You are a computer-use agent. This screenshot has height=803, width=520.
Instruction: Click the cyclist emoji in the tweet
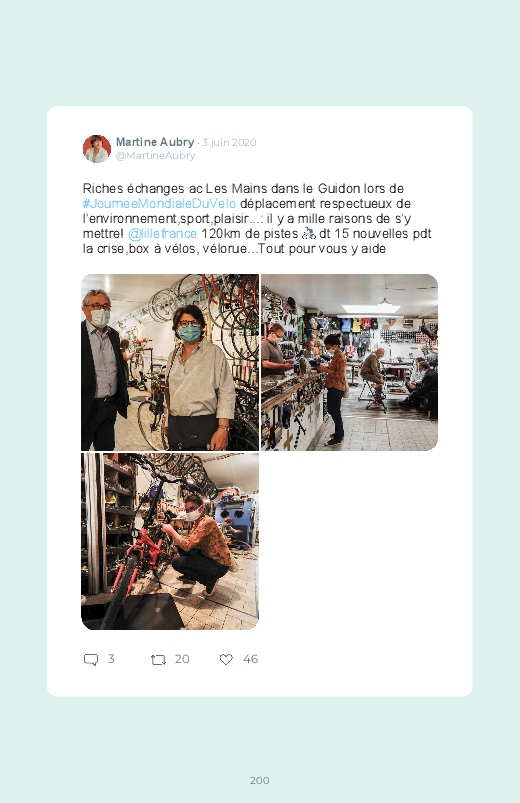[x=308, y=234]
